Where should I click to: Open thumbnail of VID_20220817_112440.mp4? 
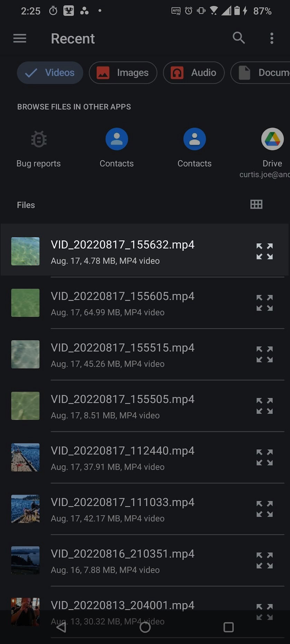point(25,457)
